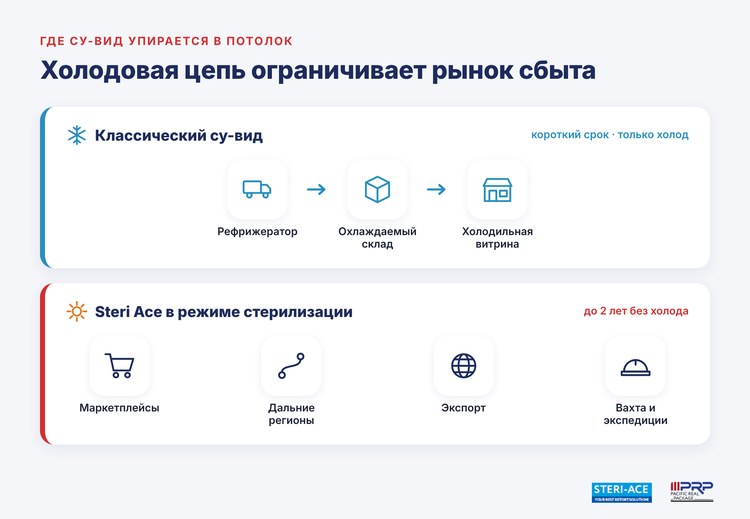Click the label Холодильная витрина

[497, 238]
